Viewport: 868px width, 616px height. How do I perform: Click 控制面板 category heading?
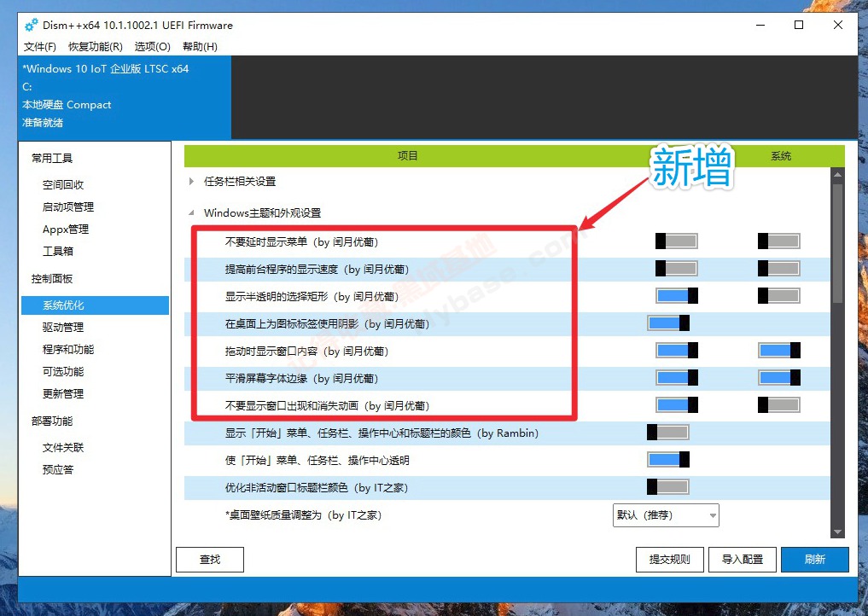pos(52,278)
